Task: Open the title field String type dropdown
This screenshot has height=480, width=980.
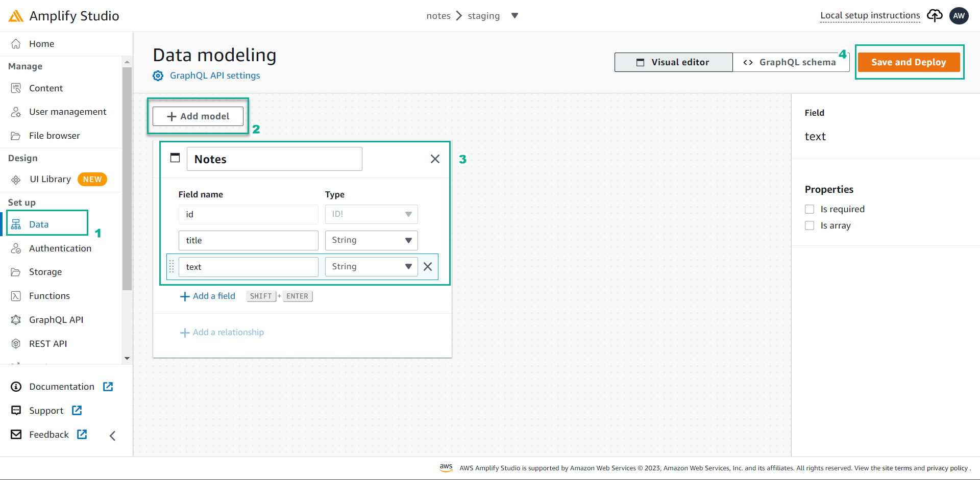Action: 371,240
